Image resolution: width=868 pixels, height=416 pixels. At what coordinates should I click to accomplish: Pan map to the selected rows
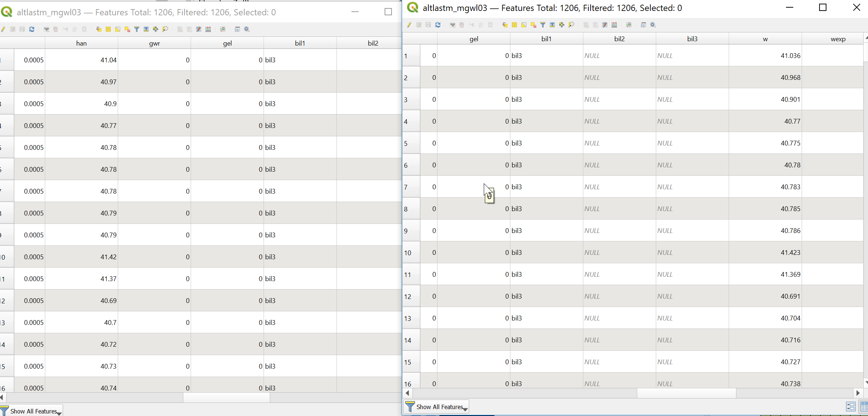pyautogui.click(x=562, y=25)
